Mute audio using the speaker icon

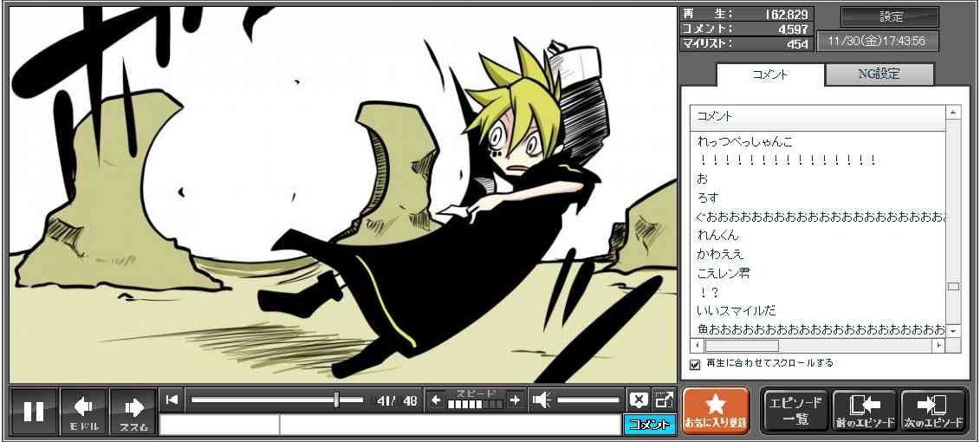[x=542, y=400]
